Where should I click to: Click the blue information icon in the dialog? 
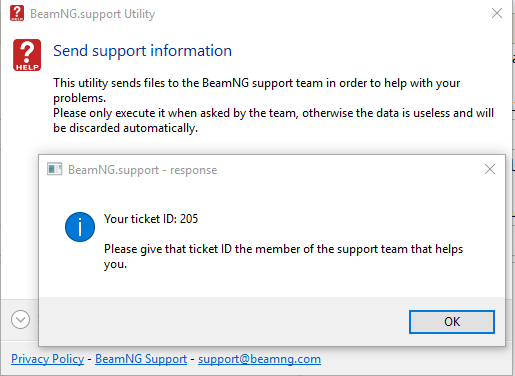(x=80, y=227)
